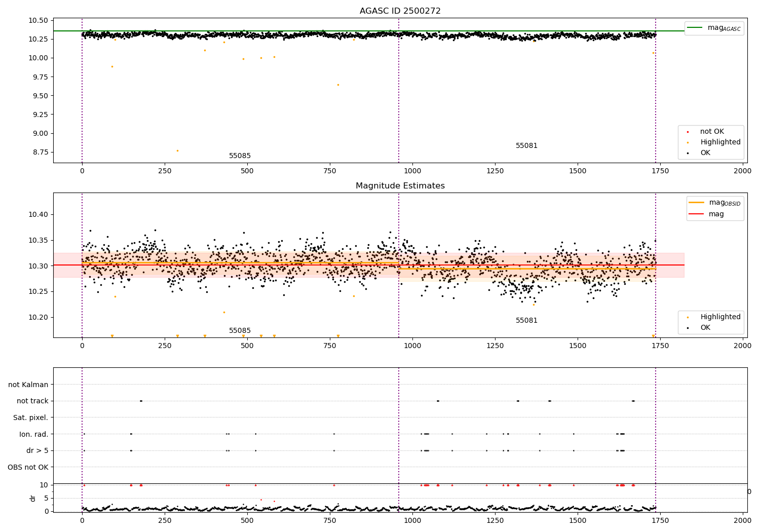Click the 5 tick on the dr axis
Viewport: 760px width, 532px height.
46,498
